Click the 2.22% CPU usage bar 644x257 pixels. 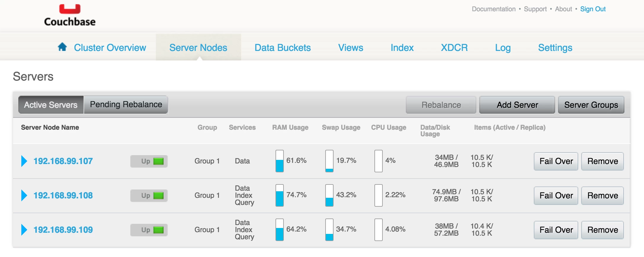[379, 195]
